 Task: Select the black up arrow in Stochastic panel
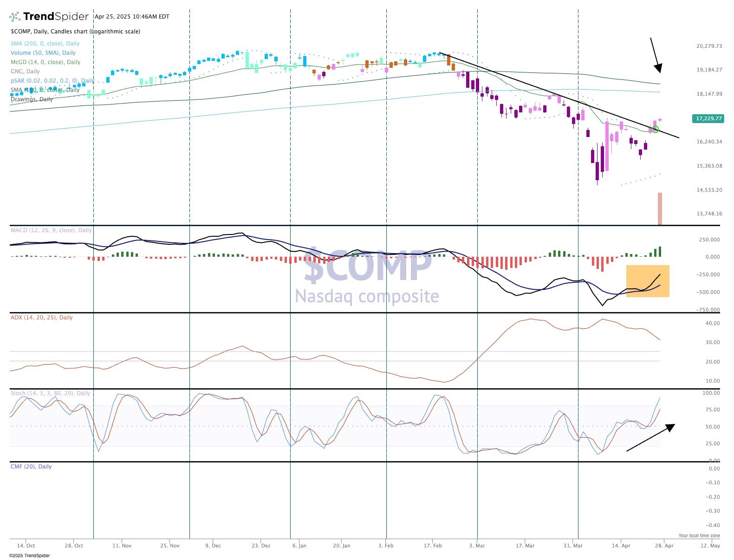coord(650,437)
